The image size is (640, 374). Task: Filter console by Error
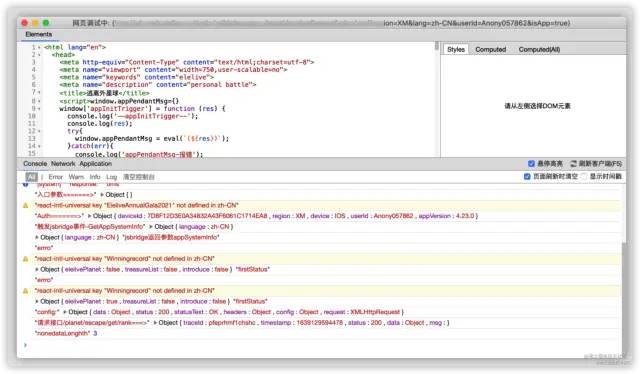(56, 177)
